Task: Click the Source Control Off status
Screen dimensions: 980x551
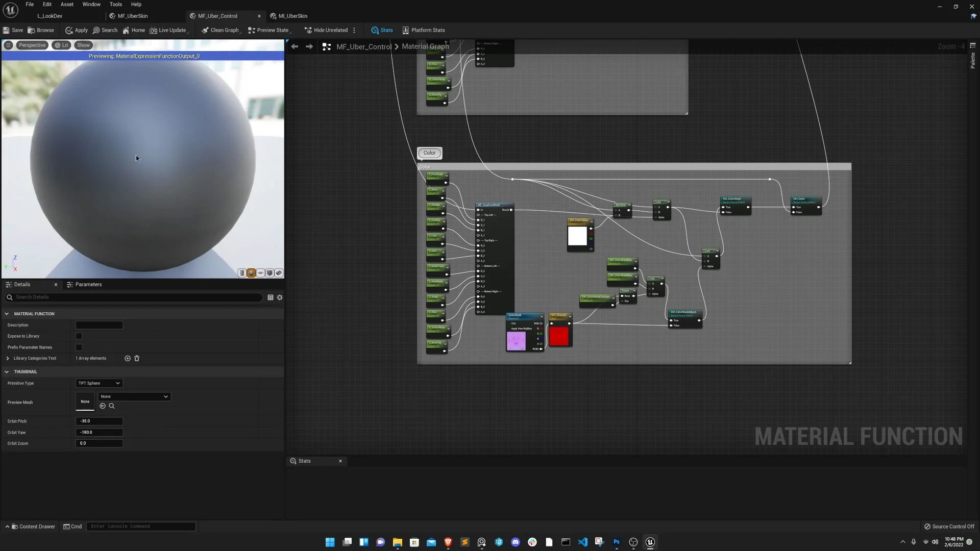Action: click(x=949, y=527)
